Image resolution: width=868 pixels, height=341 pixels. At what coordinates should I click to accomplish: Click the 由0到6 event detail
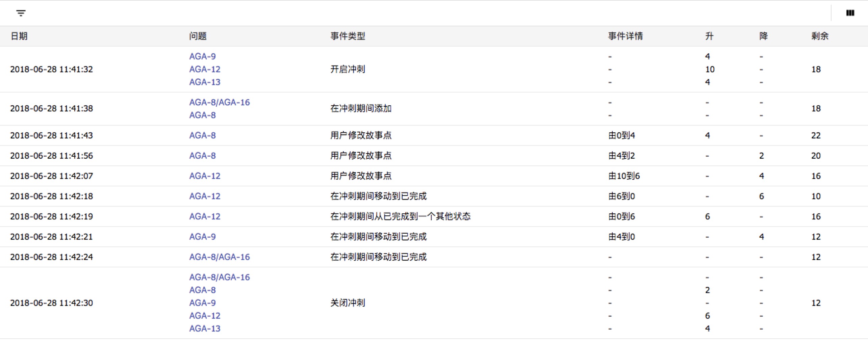tap(621, 216)
